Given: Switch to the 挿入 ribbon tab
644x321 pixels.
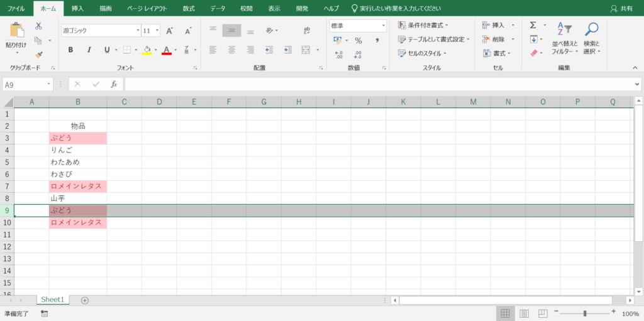Looking at the screenshot, I should coord(77,8).
